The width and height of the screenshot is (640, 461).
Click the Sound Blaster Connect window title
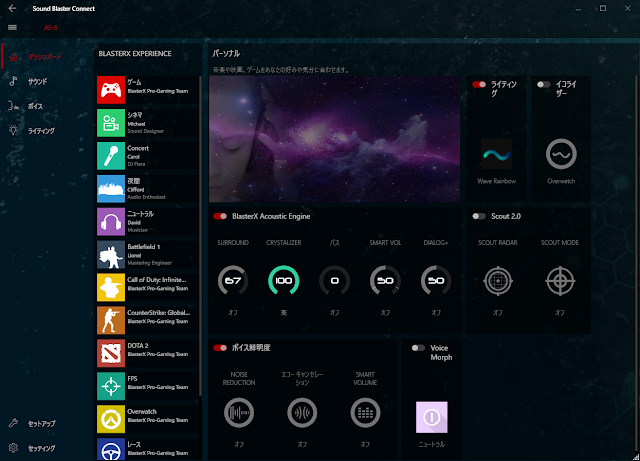pos(64,8)
